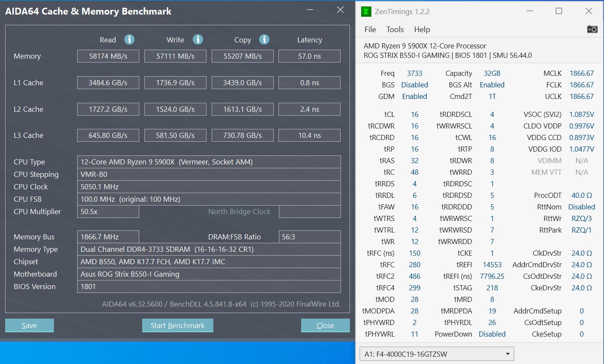Click the Read info icon in AIDA64
The width and height of the screenshot is (604, 364).
[129, 39]
